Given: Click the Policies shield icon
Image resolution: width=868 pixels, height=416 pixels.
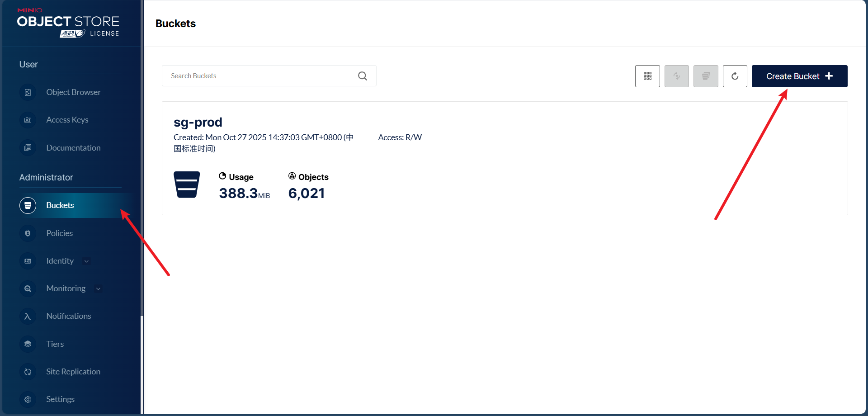Looking at the screenshot, I should click(28, 233).
